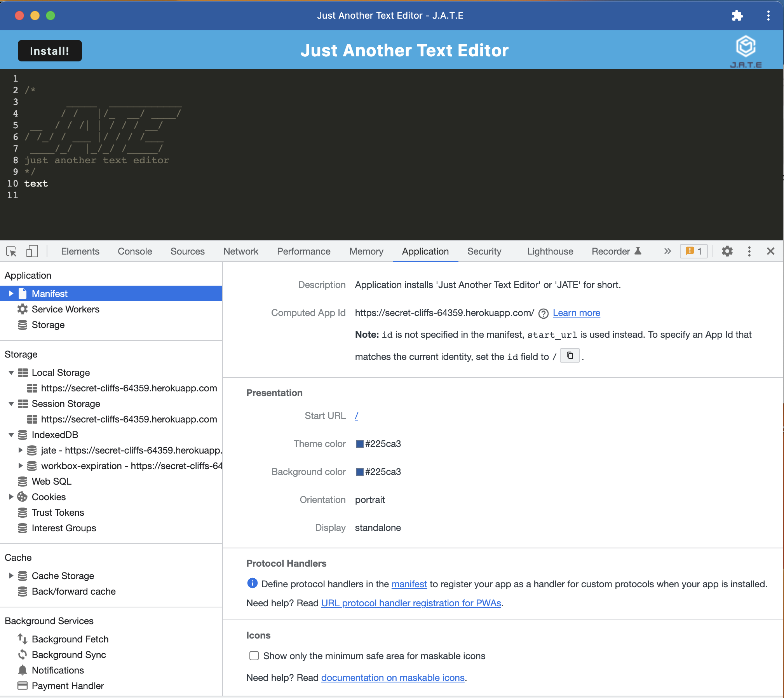
Task: Expand the jate IndexedDB database
Action: tap(21, 450)
